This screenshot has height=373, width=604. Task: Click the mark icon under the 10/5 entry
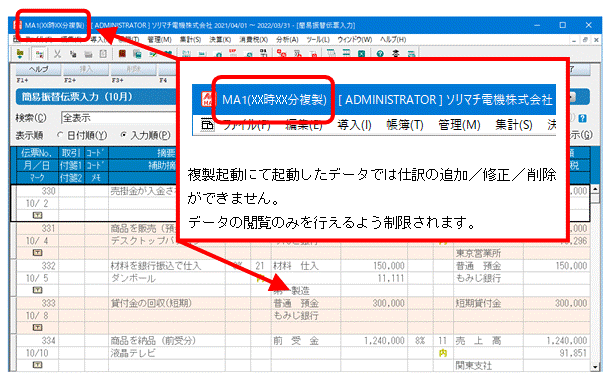37,290
